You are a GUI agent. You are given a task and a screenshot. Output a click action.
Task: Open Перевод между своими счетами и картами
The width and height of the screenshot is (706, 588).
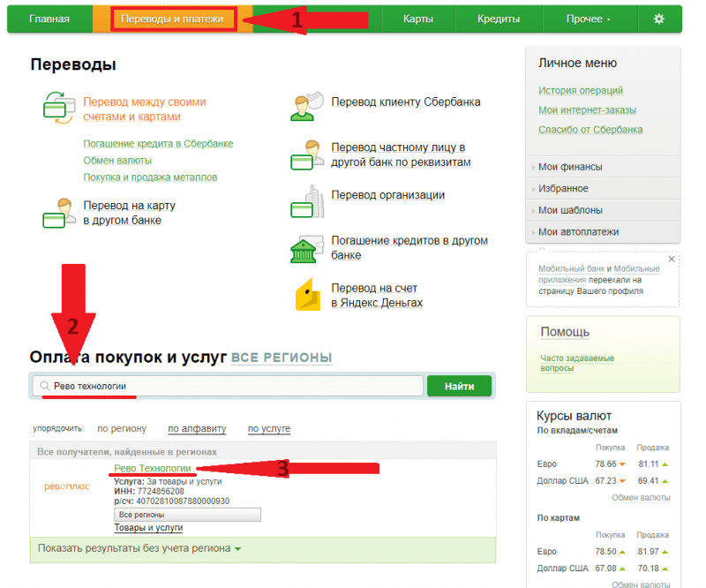145,109
